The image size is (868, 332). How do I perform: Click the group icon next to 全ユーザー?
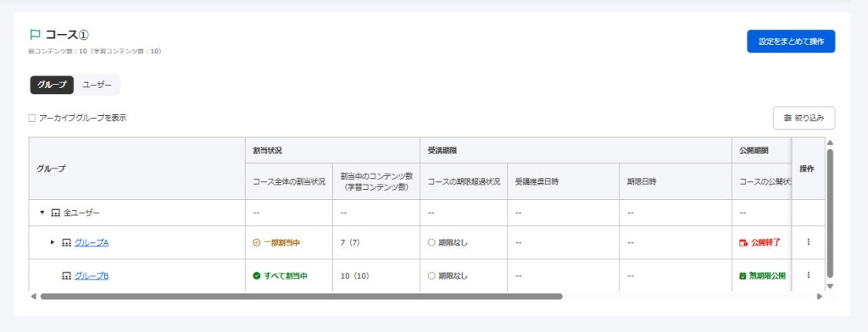(55, 213)
